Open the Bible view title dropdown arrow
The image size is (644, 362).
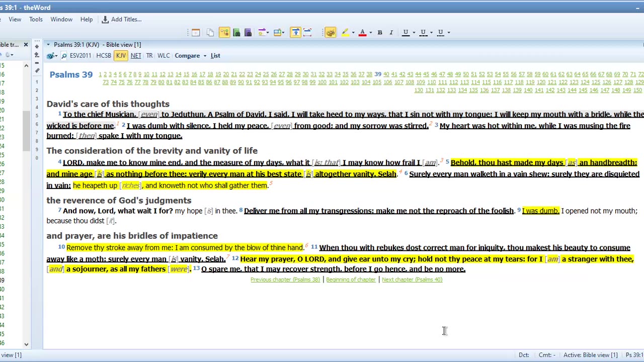tap(48, 45)
